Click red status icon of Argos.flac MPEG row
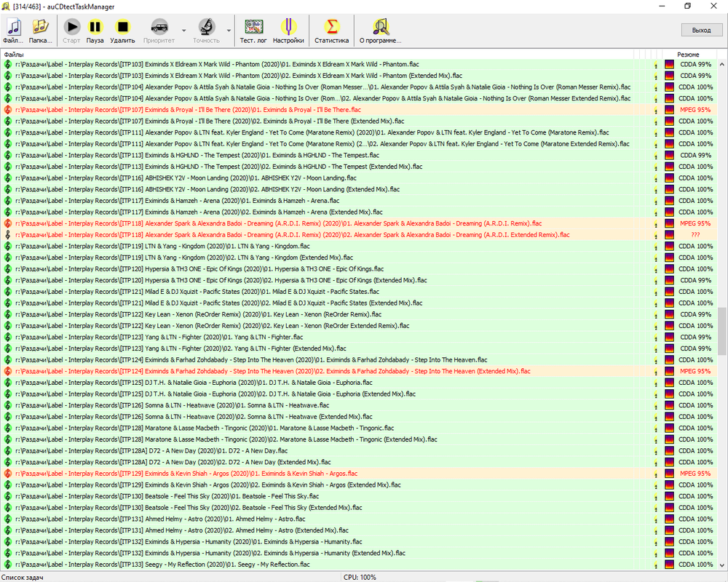 coord(7,474)
